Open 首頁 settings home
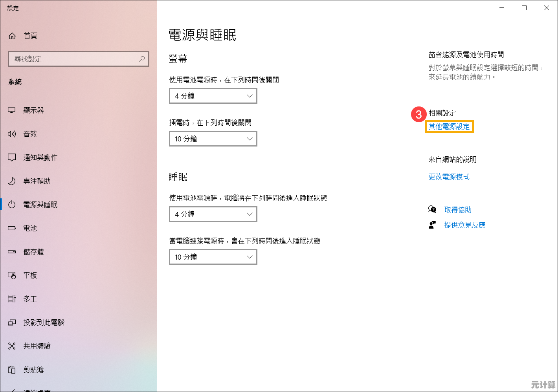This screenshot has width=558, height=392. point(79,36)
